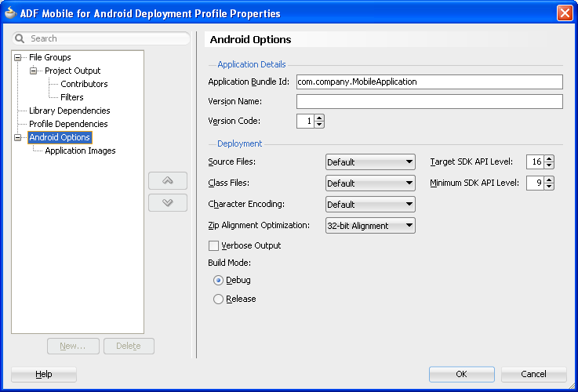
Task: Select File Groups tree item
Action: [49, 57]
